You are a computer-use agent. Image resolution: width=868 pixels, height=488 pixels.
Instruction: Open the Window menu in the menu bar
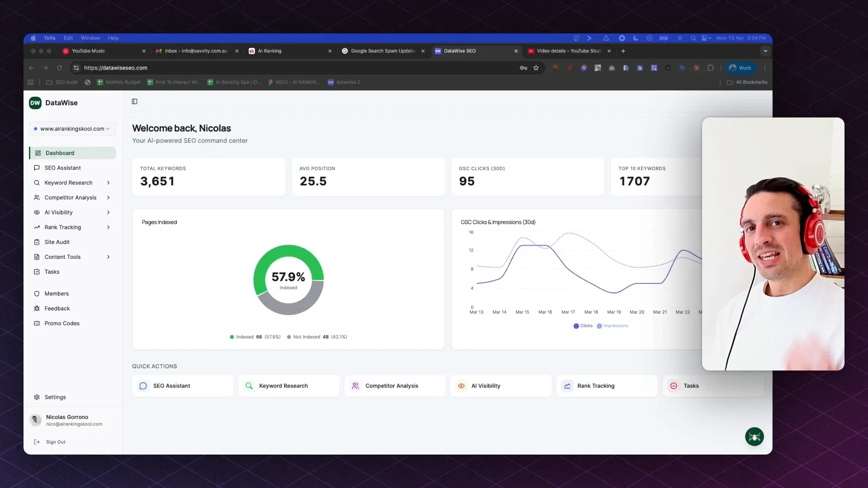(x=90, y=38)
